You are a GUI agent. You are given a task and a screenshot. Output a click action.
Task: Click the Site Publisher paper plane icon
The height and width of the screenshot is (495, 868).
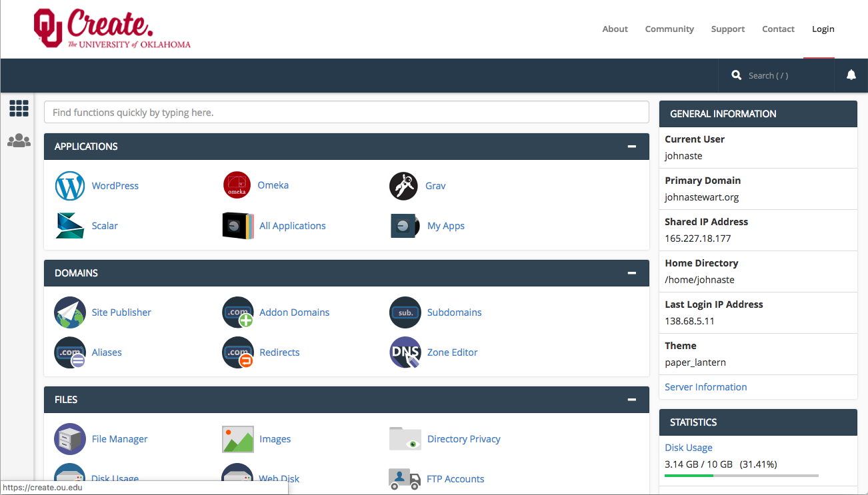tap(70, 312)
